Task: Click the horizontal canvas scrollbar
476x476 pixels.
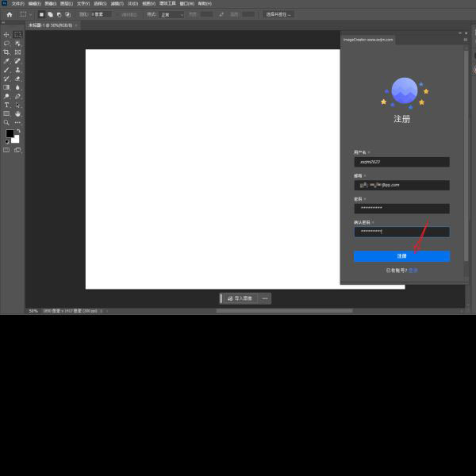Action: click(284, 311)
